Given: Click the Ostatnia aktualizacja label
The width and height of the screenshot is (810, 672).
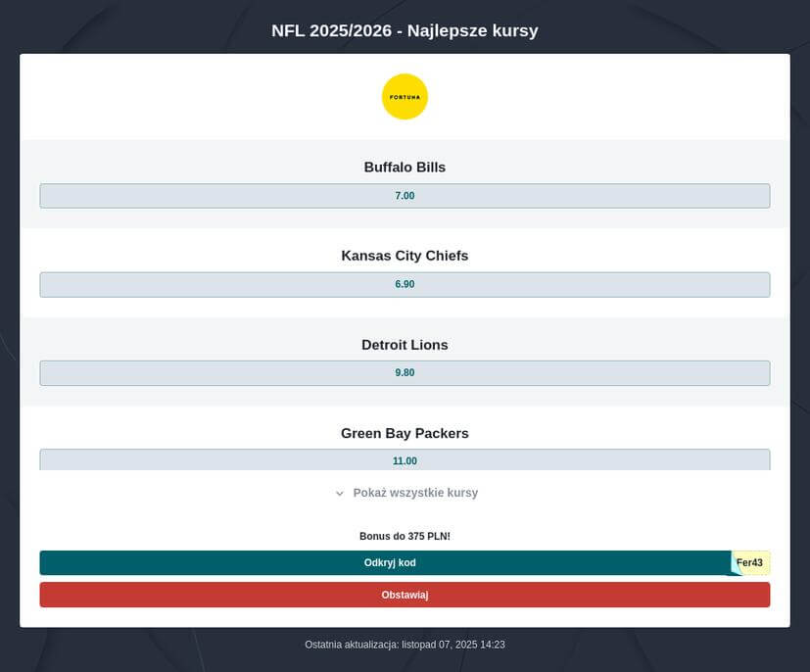Looking at the screenshot, I should click(x=352, y=645).
